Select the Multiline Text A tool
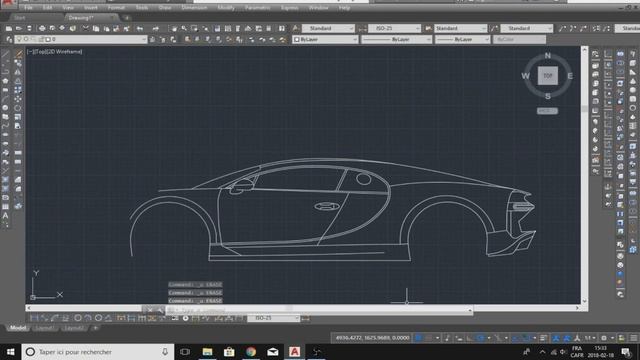The width and height of the screenshot is (640, 360). tap(5, 216)
